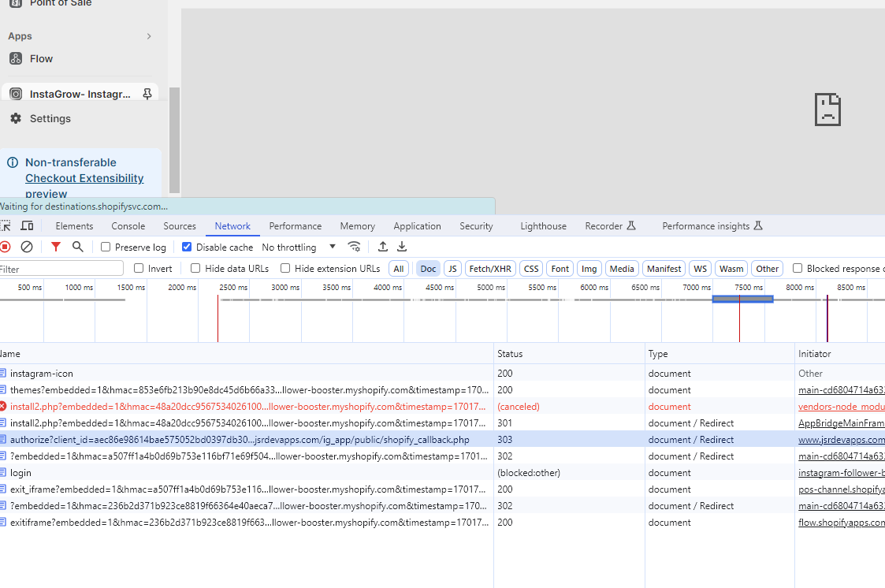Viewport: 885px width, 588px height.
Task: Select the login request row
Action: tap(443, 473)
